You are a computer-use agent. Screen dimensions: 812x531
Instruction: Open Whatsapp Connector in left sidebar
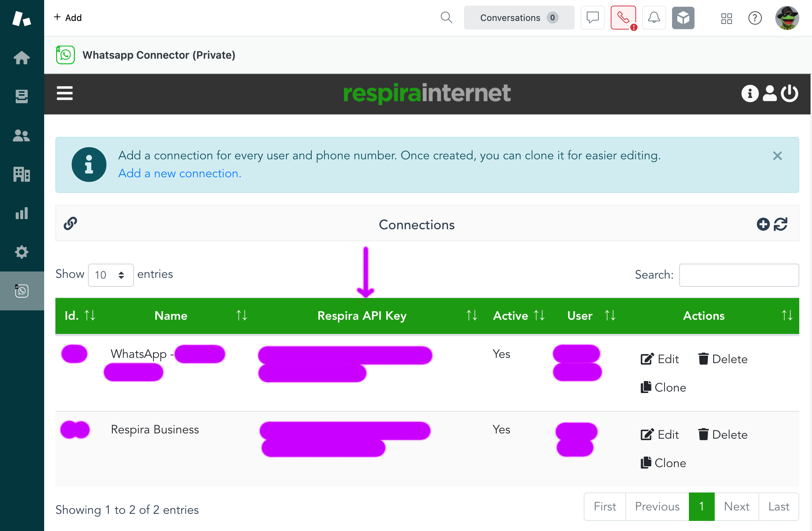coord(22,291)
